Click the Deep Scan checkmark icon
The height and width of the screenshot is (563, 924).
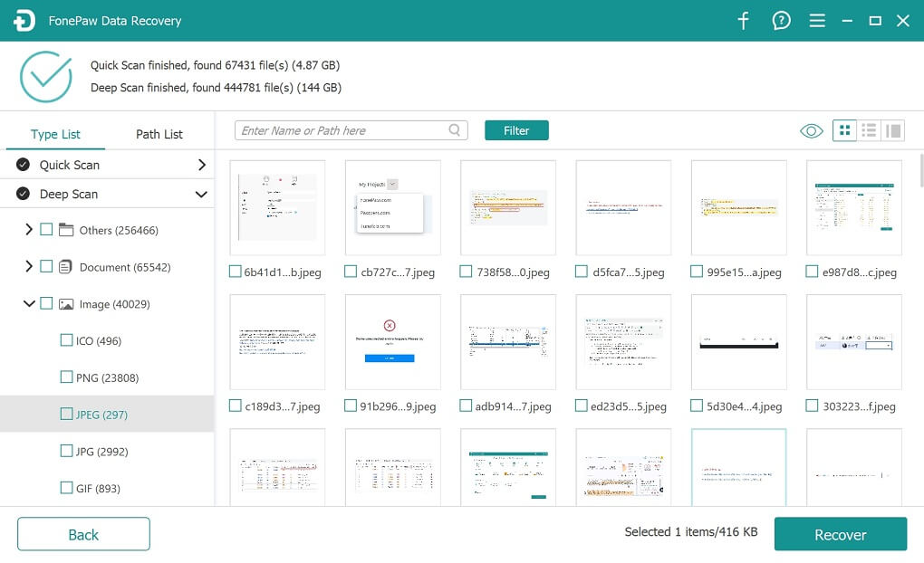[x=23, y=193]
